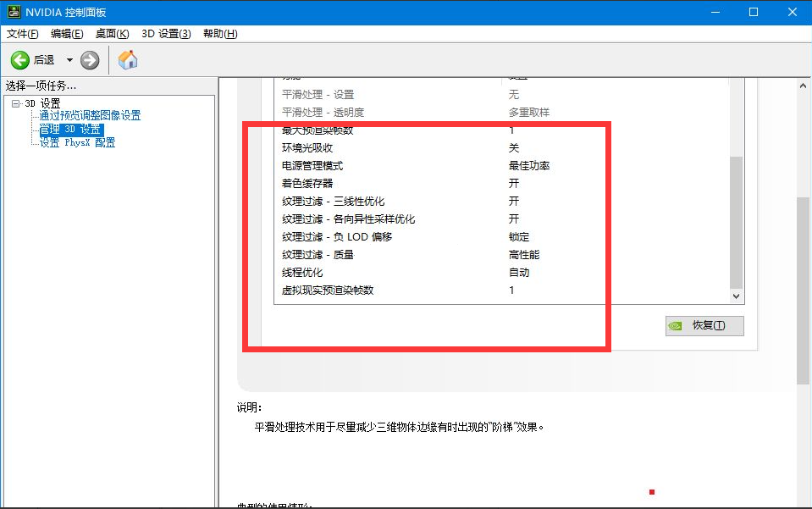This screenshot has height=509, width=812.
Task: Open the 桌面(K) menu
Action: coord(112,34)
